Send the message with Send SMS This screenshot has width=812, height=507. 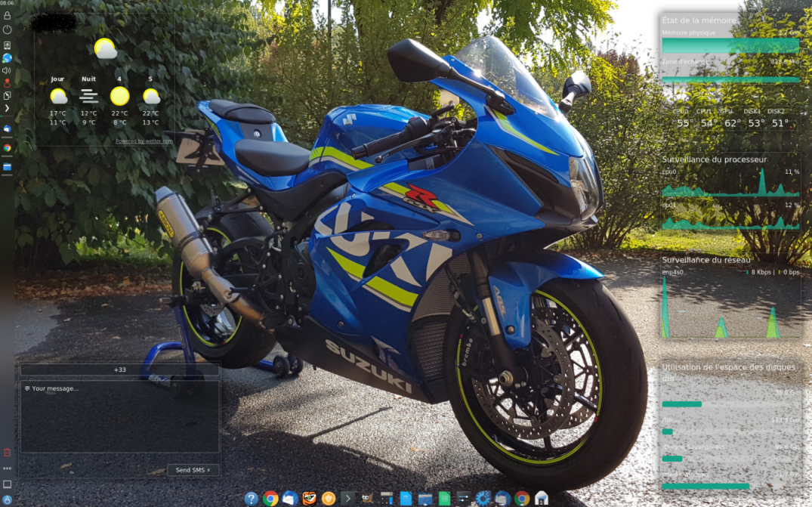point(193,470)
